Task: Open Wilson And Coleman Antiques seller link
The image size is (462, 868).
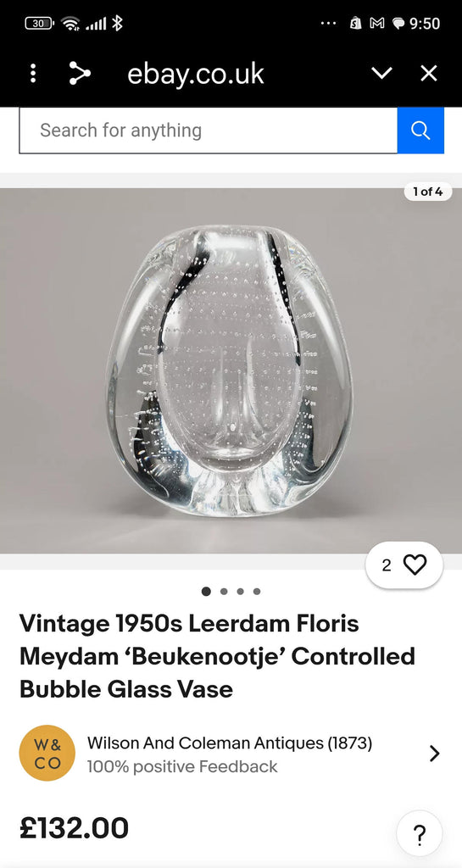Action: pyautogui.click(x=230, y=743)
